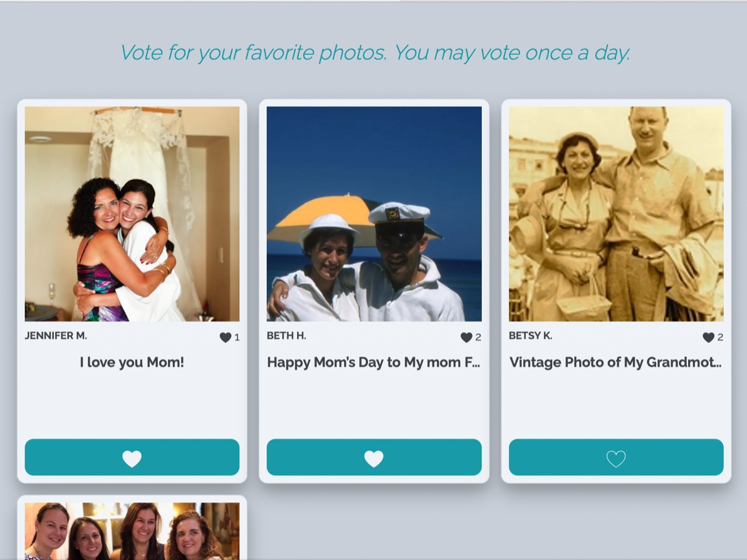747x560 pixels.
Task: Click Betsy K.'s vote count number
Action: (720, 338)
